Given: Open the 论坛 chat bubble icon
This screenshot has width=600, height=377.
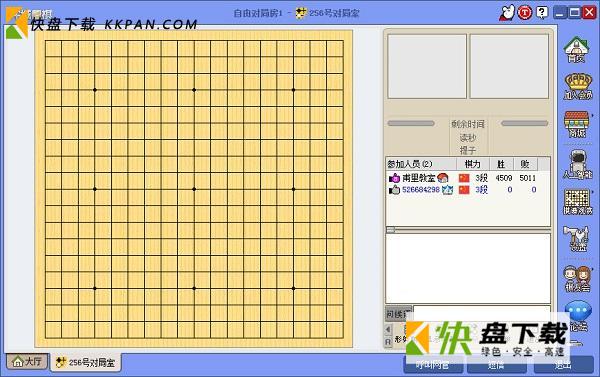Looking at the screenshot, I should tap(578, 316).
